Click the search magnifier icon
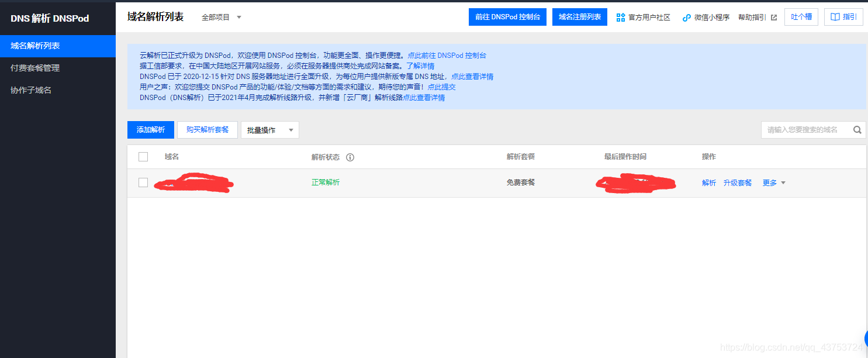 tap(857, 130)
